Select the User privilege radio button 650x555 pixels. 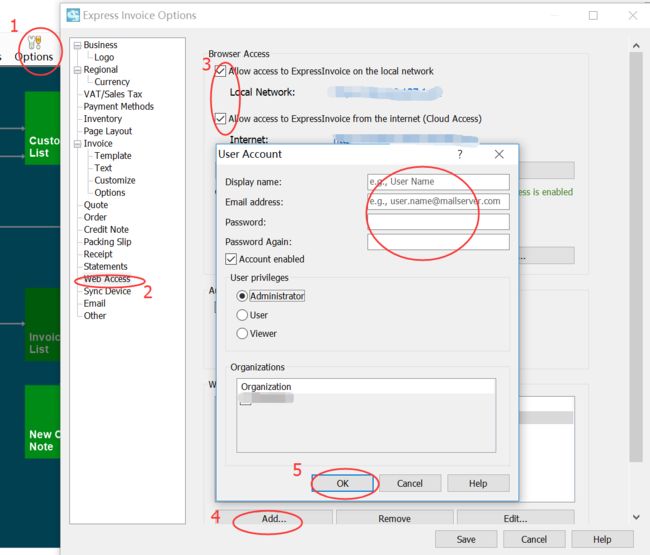click(x=242, y=315)
